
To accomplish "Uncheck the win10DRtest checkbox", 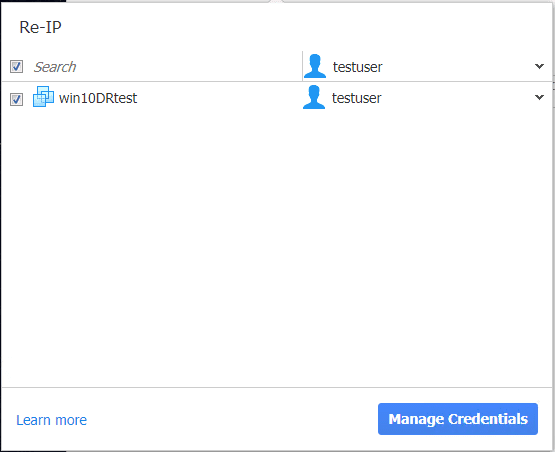I will point(16,99).
